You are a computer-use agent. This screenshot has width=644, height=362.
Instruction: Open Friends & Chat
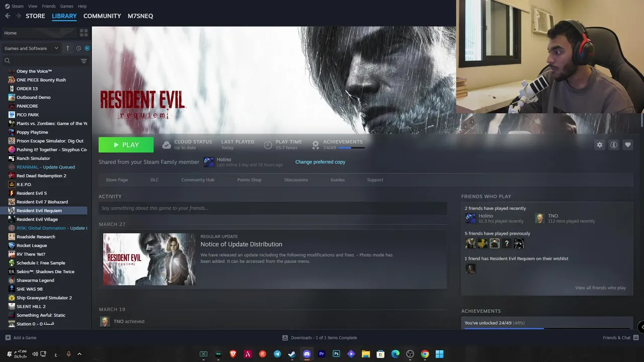tap(620, 338)
